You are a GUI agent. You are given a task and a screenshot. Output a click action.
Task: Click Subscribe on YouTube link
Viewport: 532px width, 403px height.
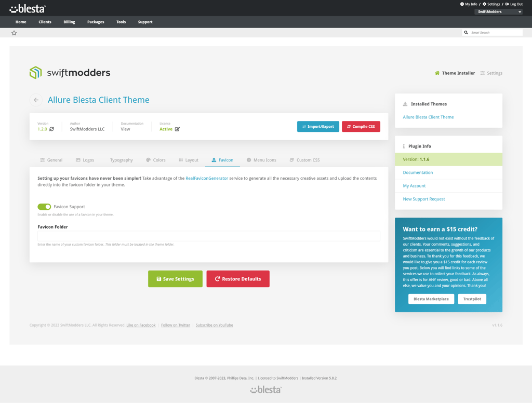[214, 325]
